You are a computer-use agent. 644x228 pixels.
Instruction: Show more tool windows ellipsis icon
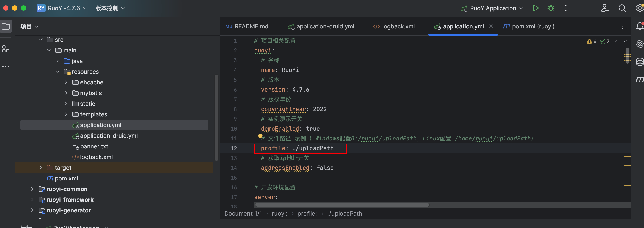(6, 67)
